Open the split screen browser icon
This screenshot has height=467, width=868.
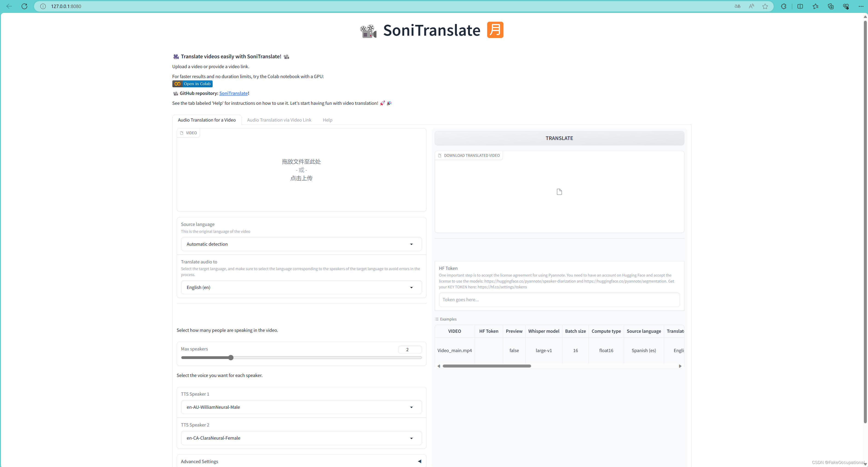800,6
